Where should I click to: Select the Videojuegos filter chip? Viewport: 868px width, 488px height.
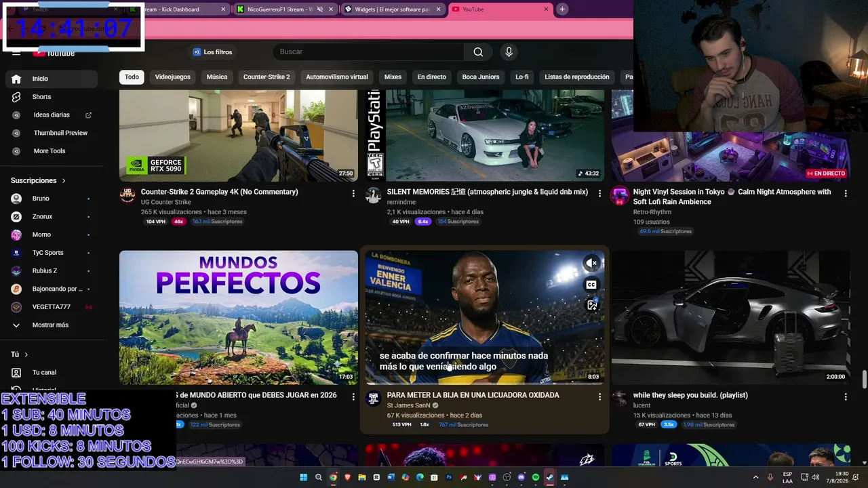coord(173,77)
